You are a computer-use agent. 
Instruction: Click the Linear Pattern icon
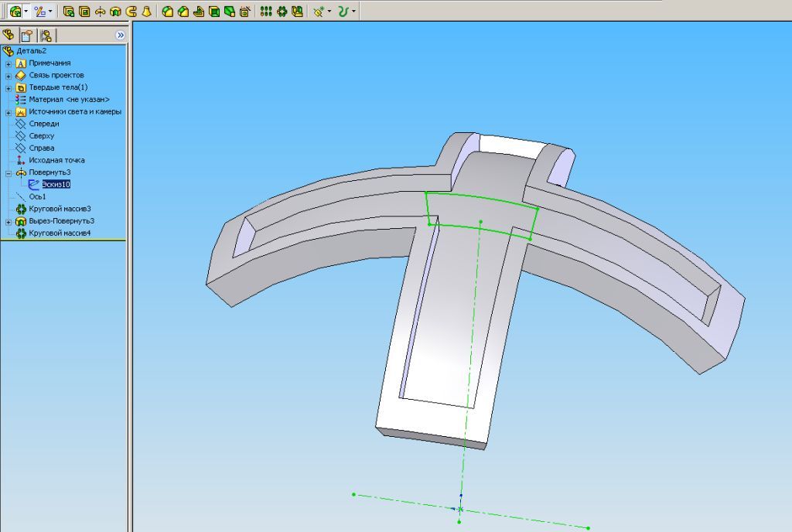click(266, 12)
